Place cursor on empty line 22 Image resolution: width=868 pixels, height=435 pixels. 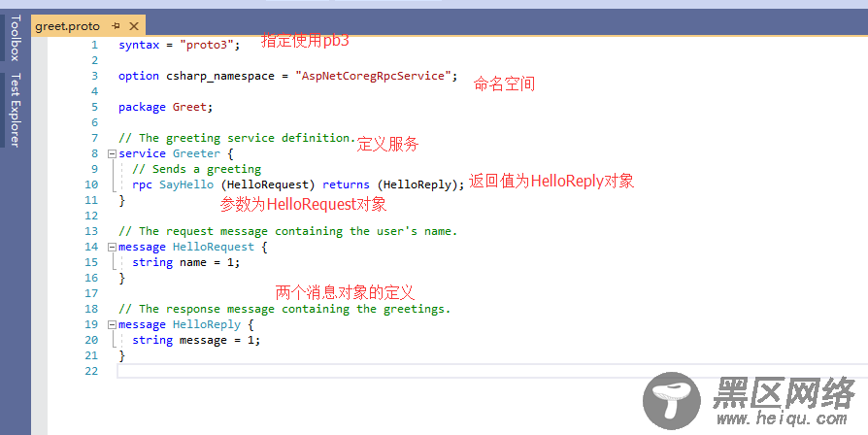tap(291, 371)
